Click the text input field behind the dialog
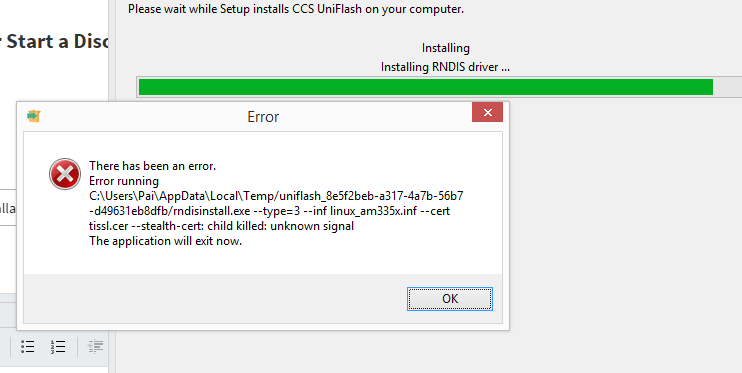The width and height of the screenshot is (742, 373). [8, 207]
